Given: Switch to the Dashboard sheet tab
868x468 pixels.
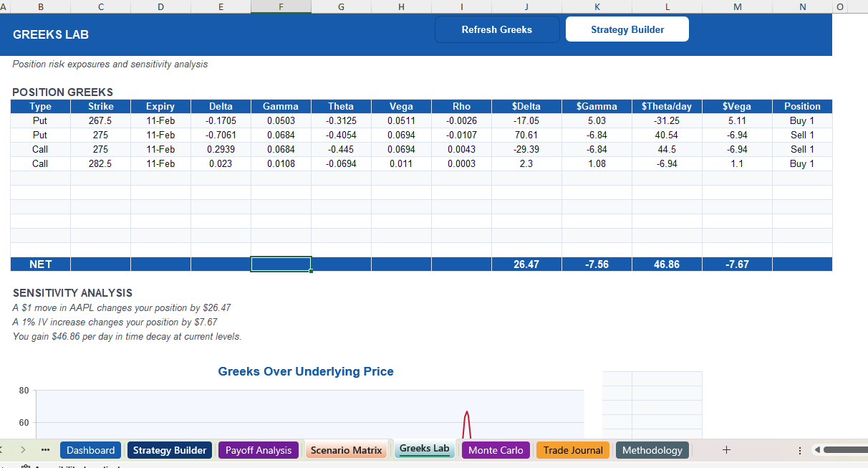Looking at the screenshot, I should [x=91, y=449].
